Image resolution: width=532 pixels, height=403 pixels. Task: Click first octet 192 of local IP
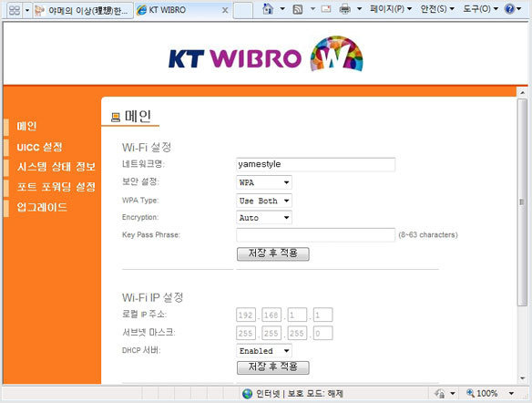(x=246, y=315)
